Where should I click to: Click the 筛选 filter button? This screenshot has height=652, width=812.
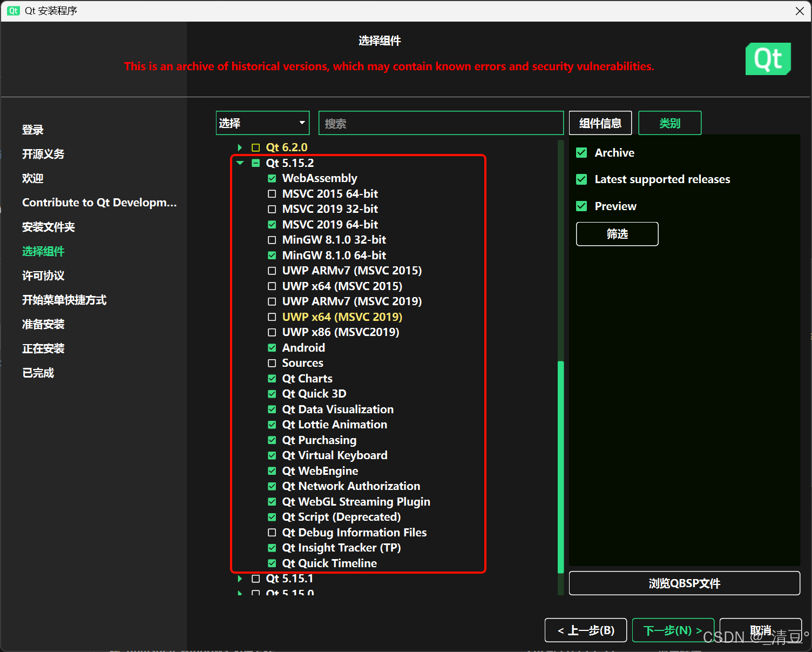pos(617,234)
